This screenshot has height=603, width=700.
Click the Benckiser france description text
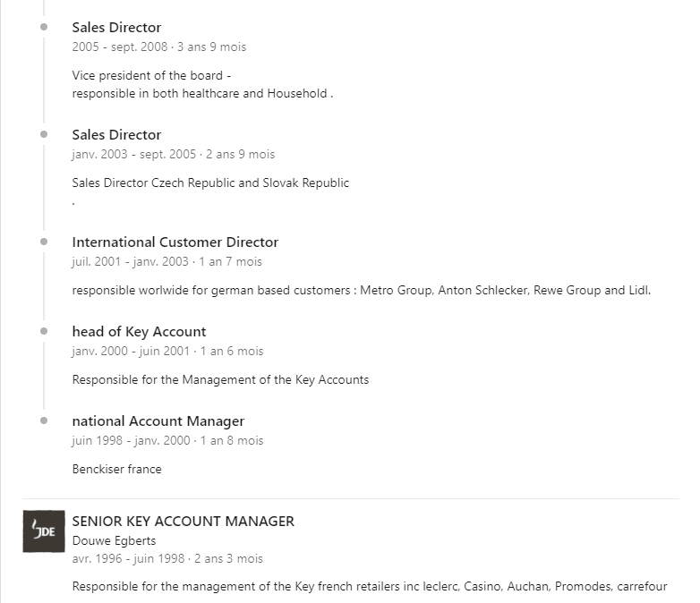(x=116, y=469)
